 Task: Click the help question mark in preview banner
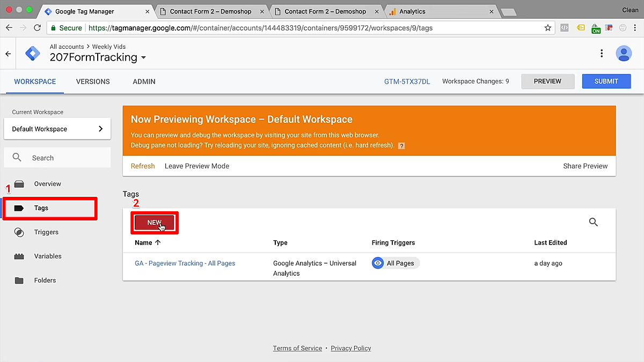(x=401, y=146)
